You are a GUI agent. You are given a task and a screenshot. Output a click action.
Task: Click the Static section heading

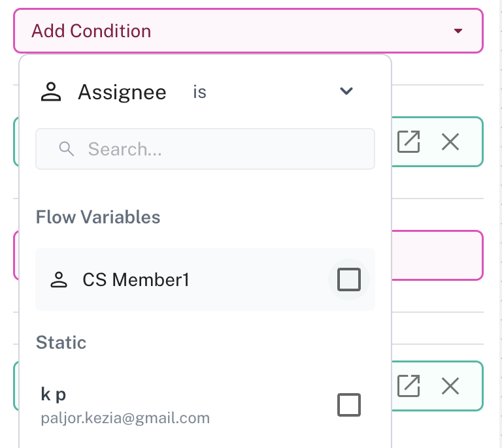61,342
